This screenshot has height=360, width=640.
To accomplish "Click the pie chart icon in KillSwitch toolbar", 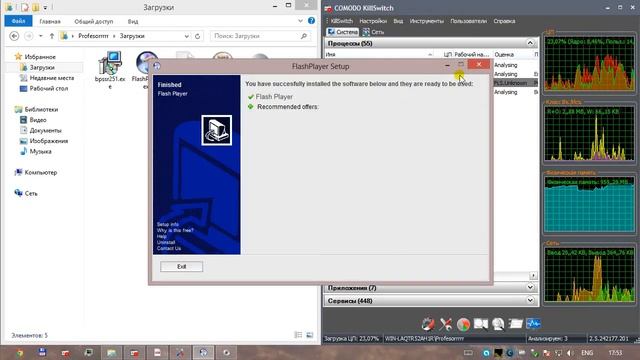I will click(x=463, y=324).
